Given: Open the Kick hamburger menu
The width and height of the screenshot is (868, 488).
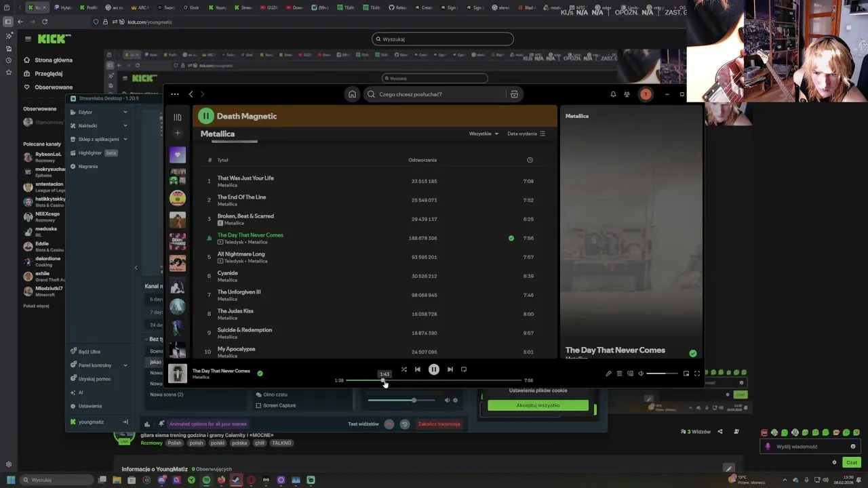Looking at the screenshot, I should 28,39.
